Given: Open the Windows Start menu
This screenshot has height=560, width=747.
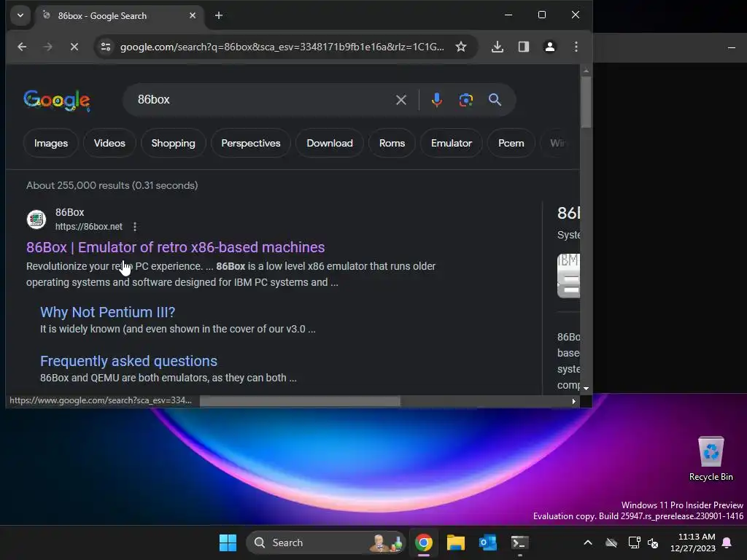Looking at the screenshot, I should click(228, 542).
